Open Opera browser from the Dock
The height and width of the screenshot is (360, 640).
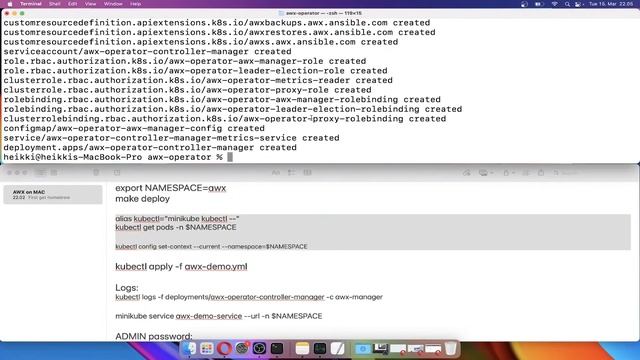coord(224,348)
